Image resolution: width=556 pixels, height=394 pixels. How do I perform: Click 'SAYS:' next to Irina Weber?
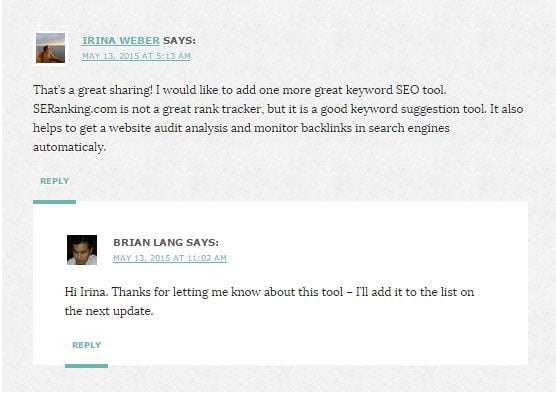(x=179, y=41)
